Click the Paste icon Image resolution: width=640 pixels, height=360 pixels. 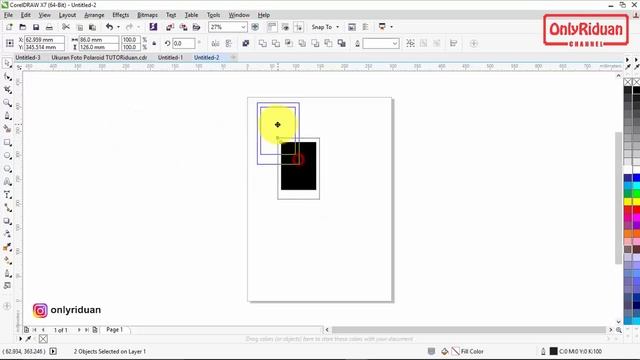(93, 27)
